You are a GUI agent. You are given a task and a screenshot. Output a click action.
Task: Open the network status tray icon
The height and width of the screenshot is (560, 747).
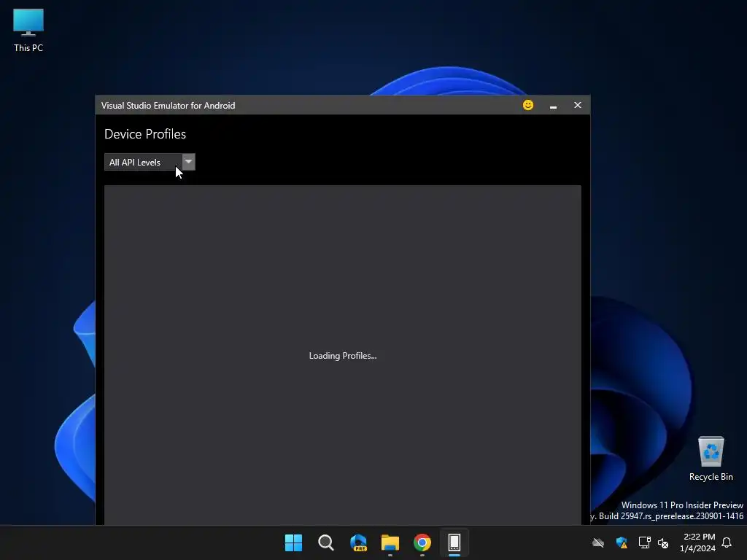coord(644,542)
